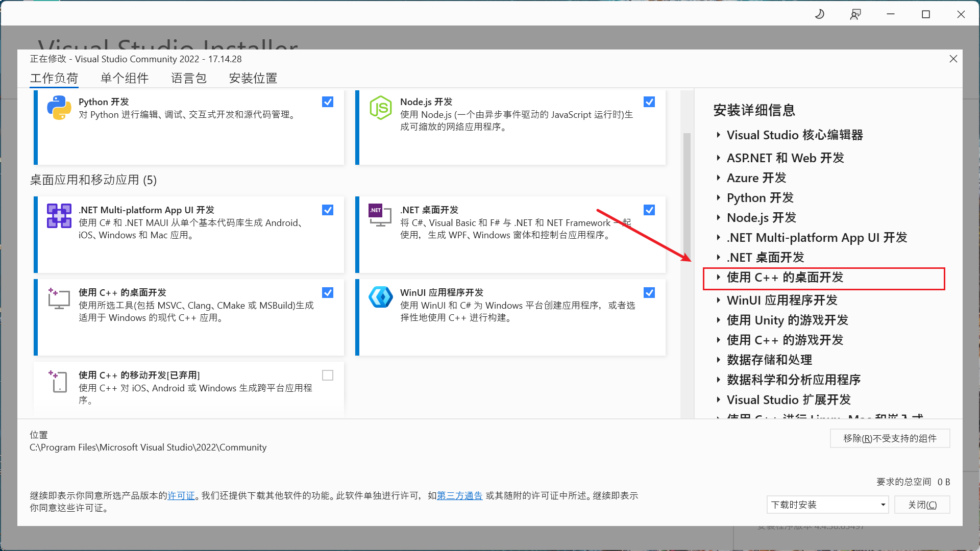Close the modify workloads dialog
The height and width of the screenshot is (551, 980).
tap(953, 59)
